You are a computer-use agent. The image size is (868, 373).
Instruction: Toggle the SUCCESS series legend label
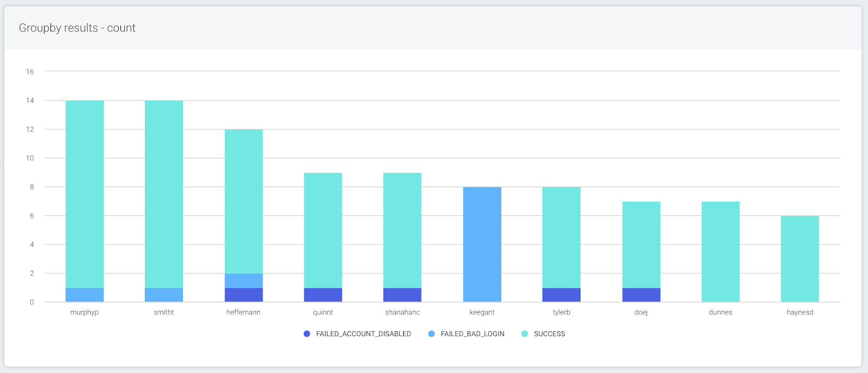pyautogui.click(x=549, y=334)
